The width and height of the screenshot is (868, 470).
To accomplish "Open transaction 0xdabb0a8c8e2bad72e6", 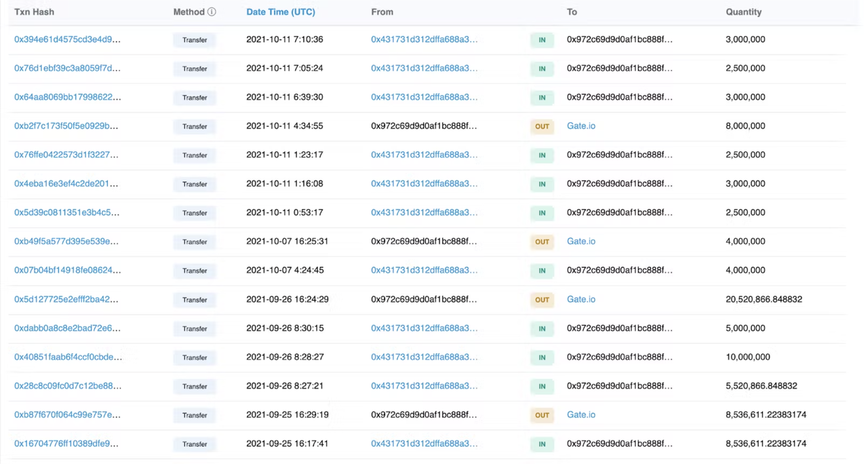I will (x=68, y=328).
